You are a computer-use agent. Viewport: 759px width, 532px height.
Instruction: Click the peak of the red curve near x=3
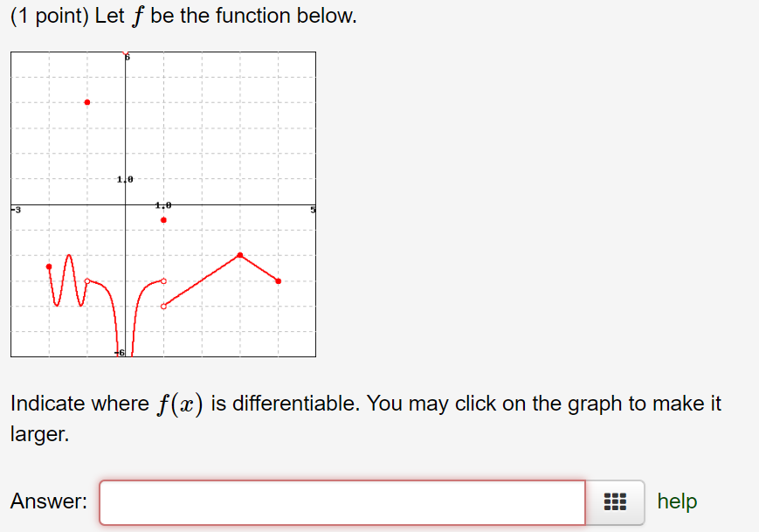240,253
